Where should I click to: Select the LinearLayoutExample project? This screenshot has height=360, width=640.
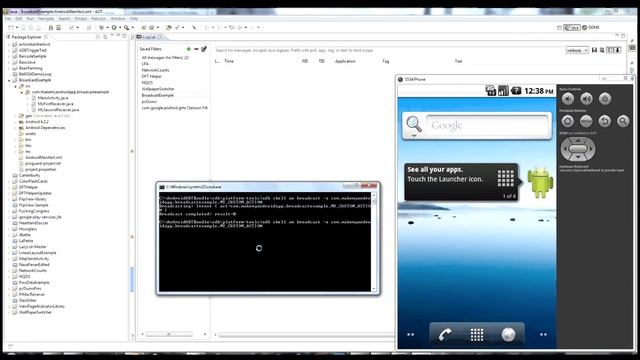(x=38, y=253)
